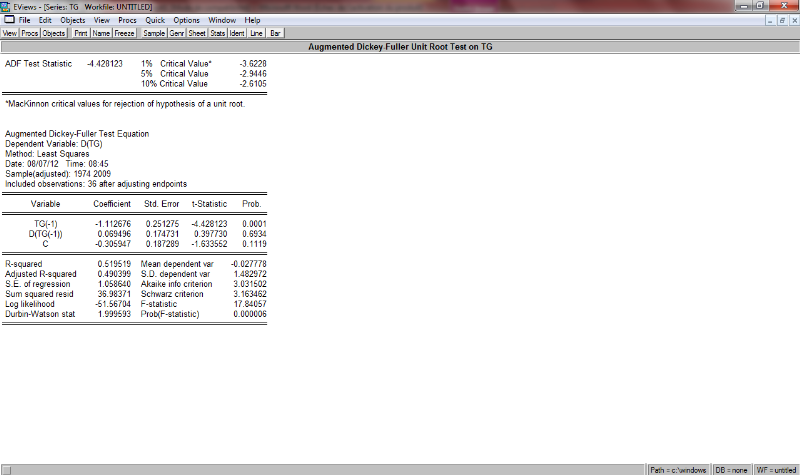This screenshot has width=800, height=475.
Task: Click the Schwarz criterion value 3.163462
Action: 250,294
